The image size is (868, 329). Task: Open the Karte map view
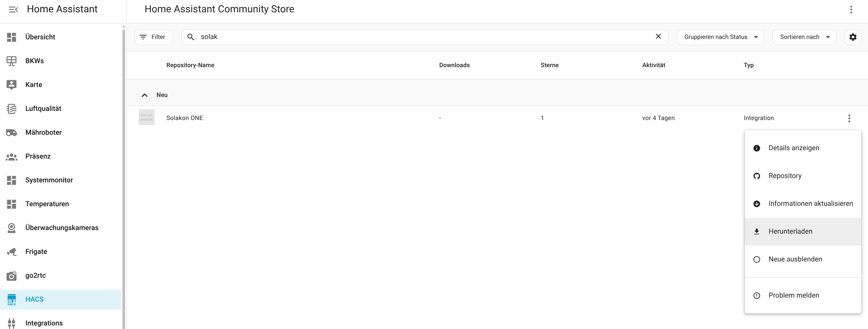tap(61, 85)
